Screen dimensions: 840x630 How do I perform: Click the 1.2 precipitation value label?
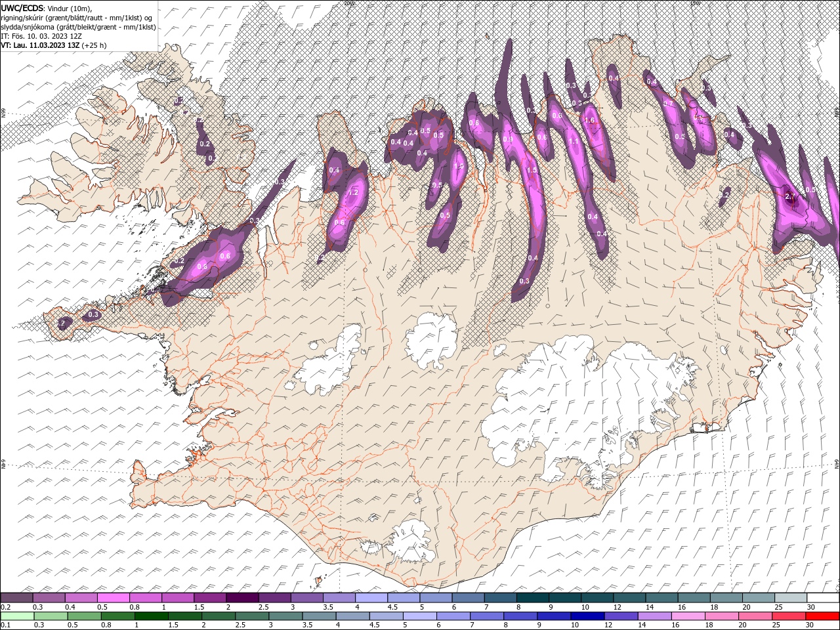coord(353,193)
